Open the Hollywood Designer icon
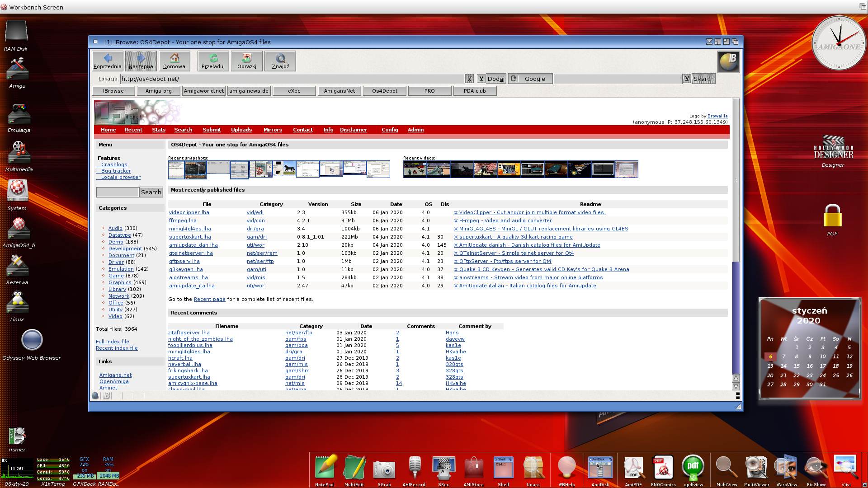The width and height of the screenshot is (868, 488). [833, 151]
